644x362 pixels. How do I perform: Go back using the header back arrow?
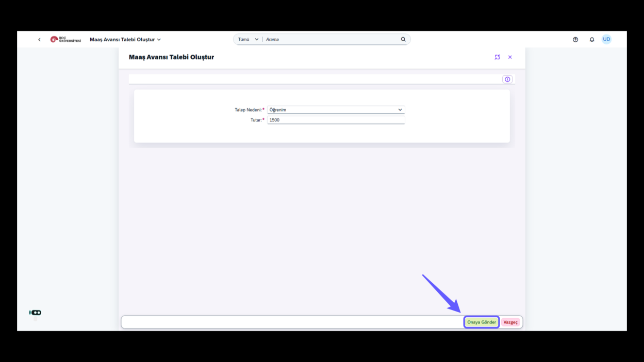(39, 40)
